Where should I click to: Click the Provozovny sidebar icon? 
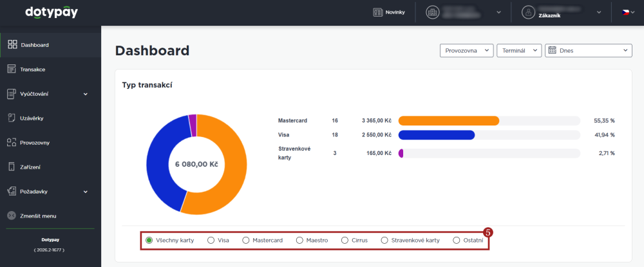(12, 143)
